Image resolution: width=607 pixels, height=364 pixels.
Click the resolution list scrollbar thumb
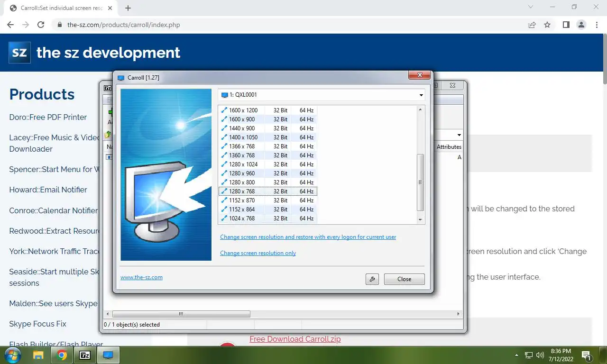[420, 182]
